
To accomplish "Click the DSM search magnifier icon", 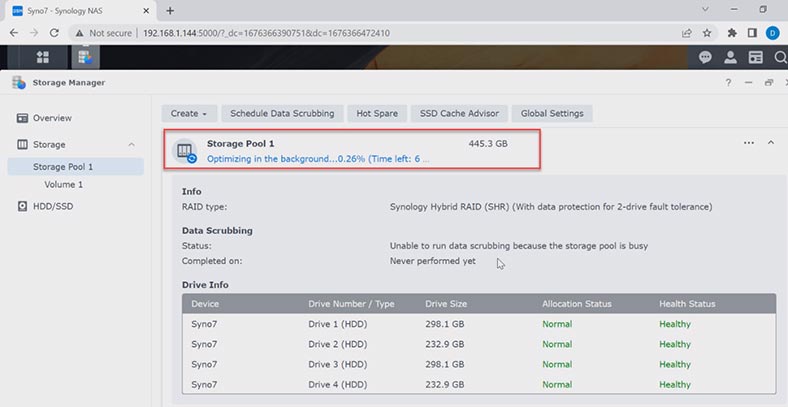I will pos(780,58).
